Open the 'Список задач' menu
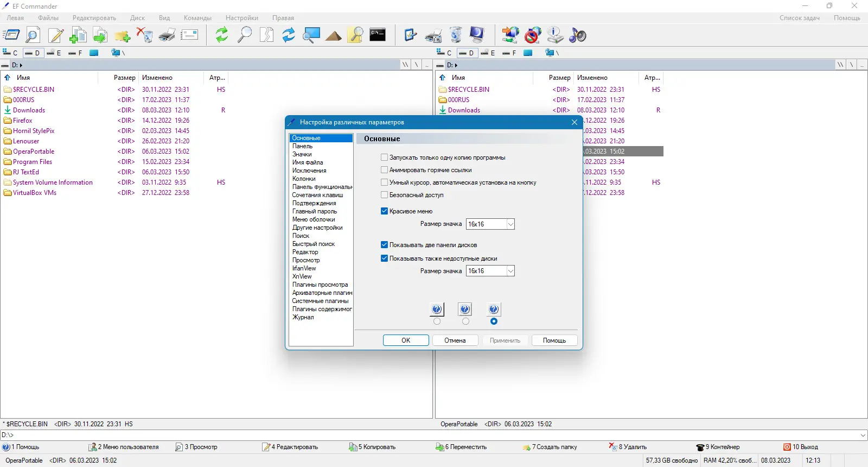Image resolution: width=868 pixels, height=467 pixels. pyautogui.click(x=800, y=18)
